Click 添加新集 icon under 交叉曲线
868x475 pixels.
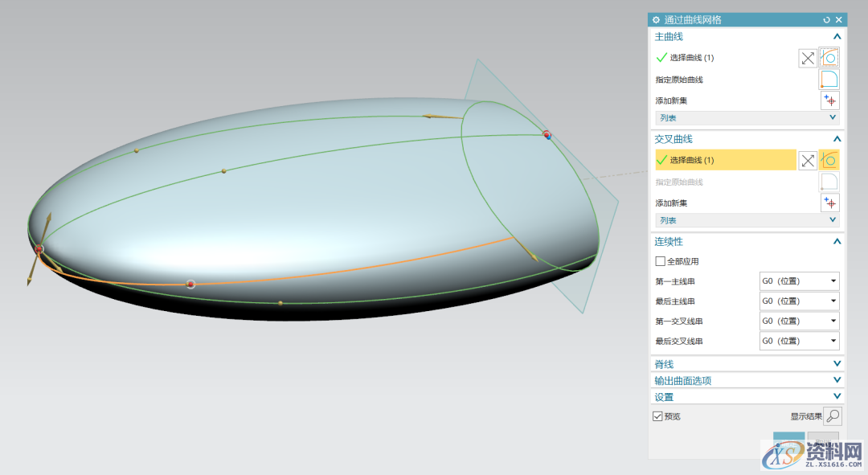[x=829, y=203]
